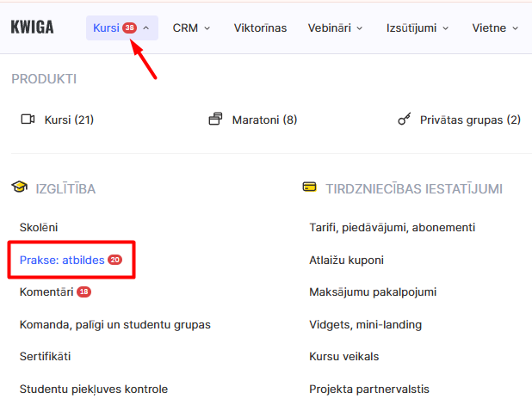
Task: Open Studentu piekļuves kontrole
Action: coord(94,389)
